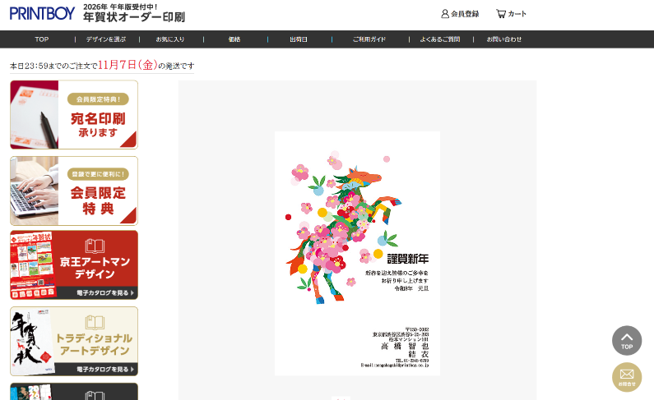Screen dimensions: 654x400
Task: Click the 会員限定特典 banner
Action: [x=74, y=190]
